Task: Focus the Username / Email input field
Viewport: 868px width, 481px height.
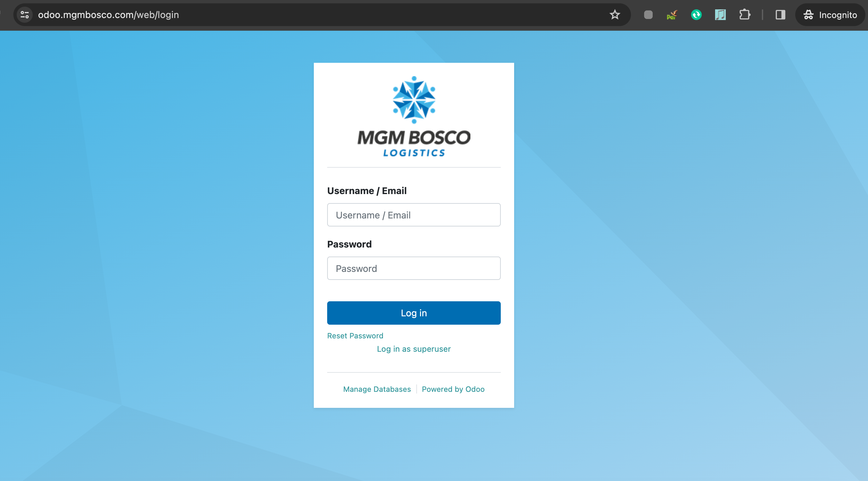Action: point(414,215)
